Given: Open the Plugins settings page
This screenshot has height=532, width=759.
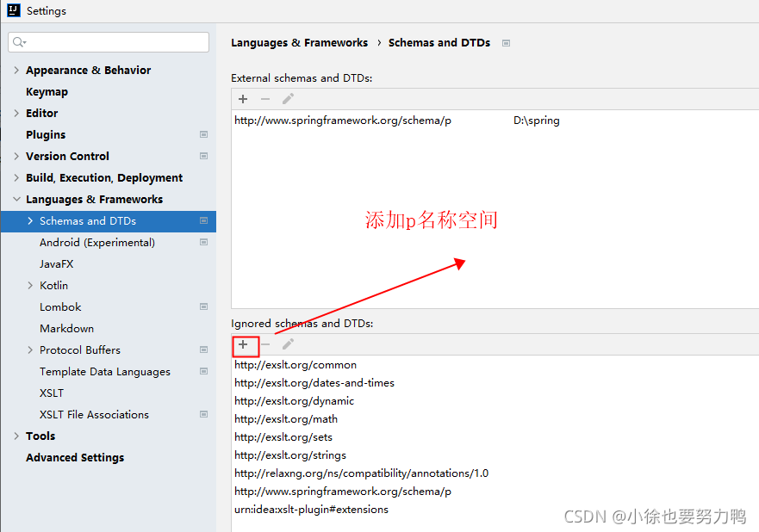Looking at the screenshot, I should click(46, 135).
